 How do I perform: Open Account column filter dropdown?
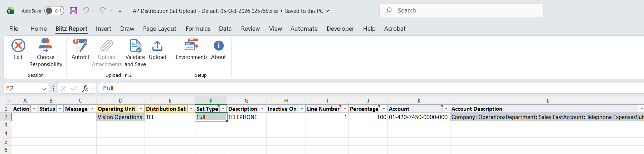point(447,109)
